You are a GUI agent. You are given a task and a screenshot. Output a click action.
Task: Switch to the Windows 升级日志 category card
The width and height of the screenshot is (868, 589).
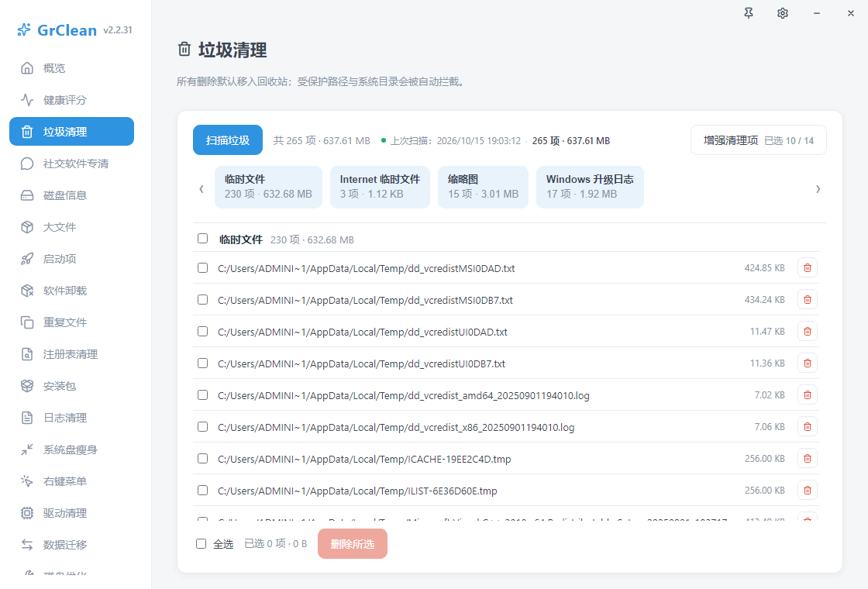590,187
